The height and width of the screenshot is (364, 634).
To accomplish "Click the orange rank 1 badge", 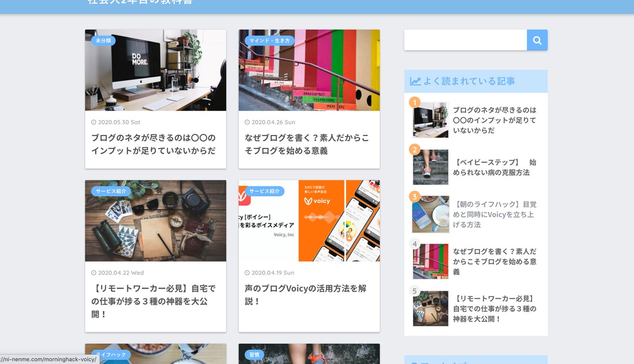I will pos(415,102).
